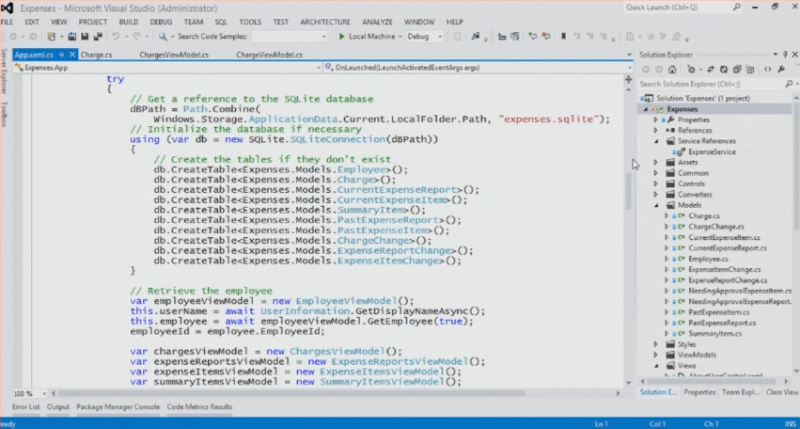Select Employee.cs in Solution Explorer

pyautogui.click(x=708, y=259)
